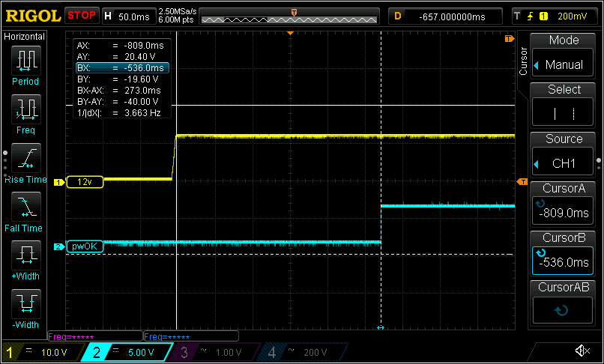Image resolution: width=604 pixels, height=364 pixels.
Task: Click the muted speaker icon
Action: [x=582, y=351]
